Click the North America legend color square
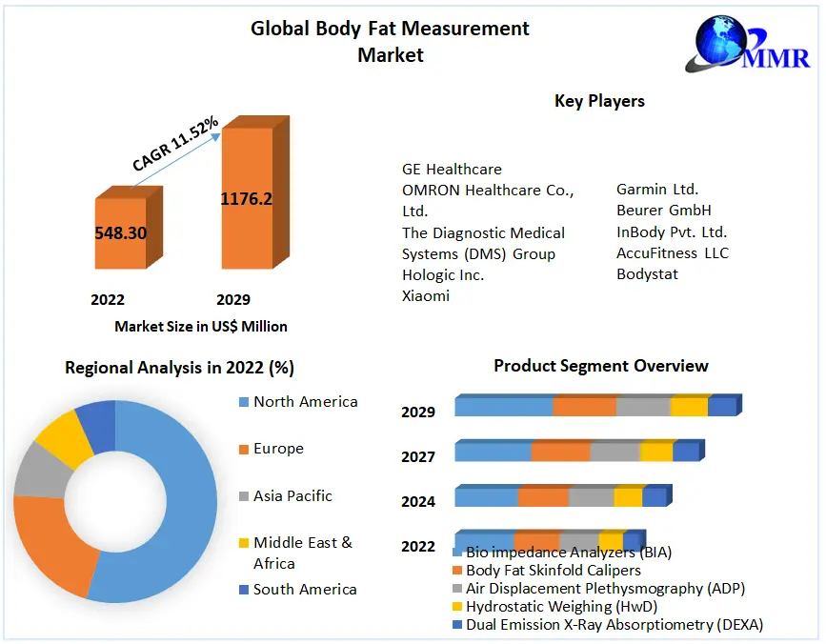 coord(243,402)
